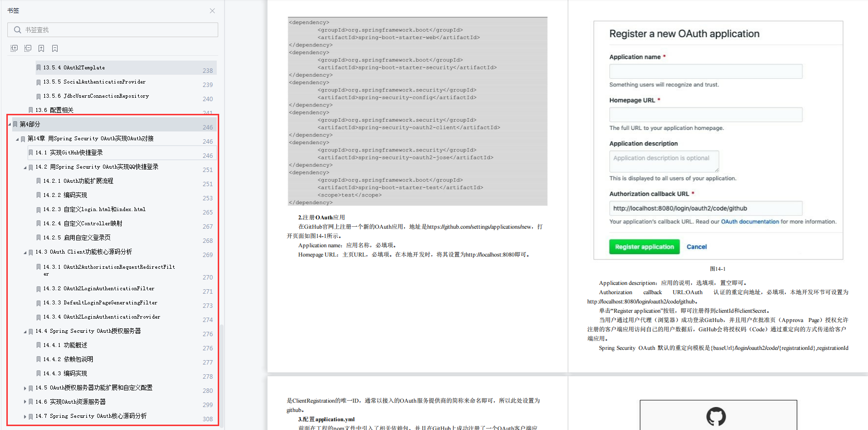Click the green Register application button
The width and height of the screenshot is (868, 430).
pos(644,247)
